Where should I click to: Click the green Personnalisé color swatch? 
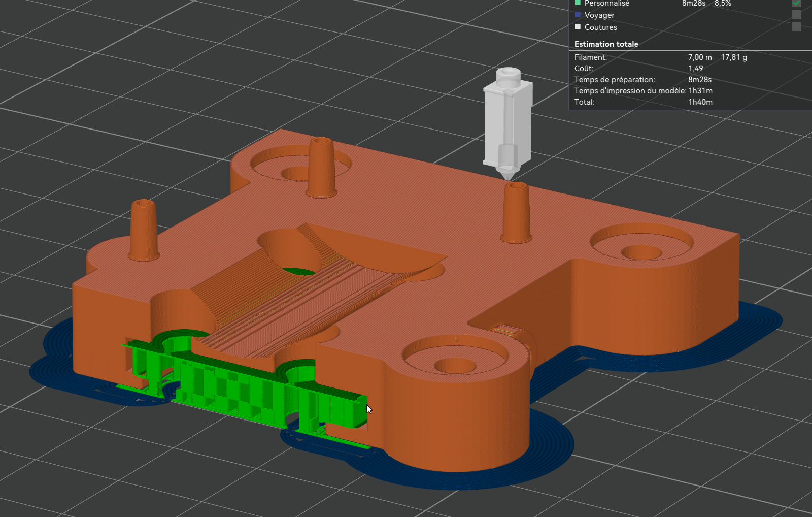578,3
